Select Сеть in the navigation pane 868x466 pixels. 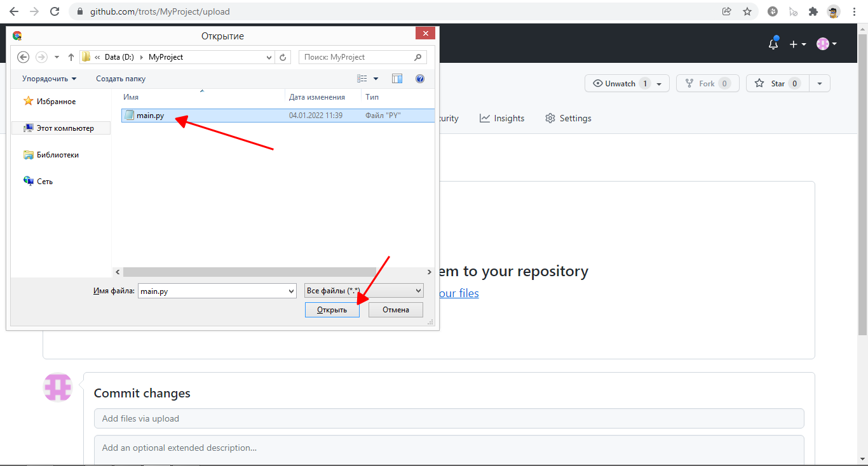click(x=38, y=182)
